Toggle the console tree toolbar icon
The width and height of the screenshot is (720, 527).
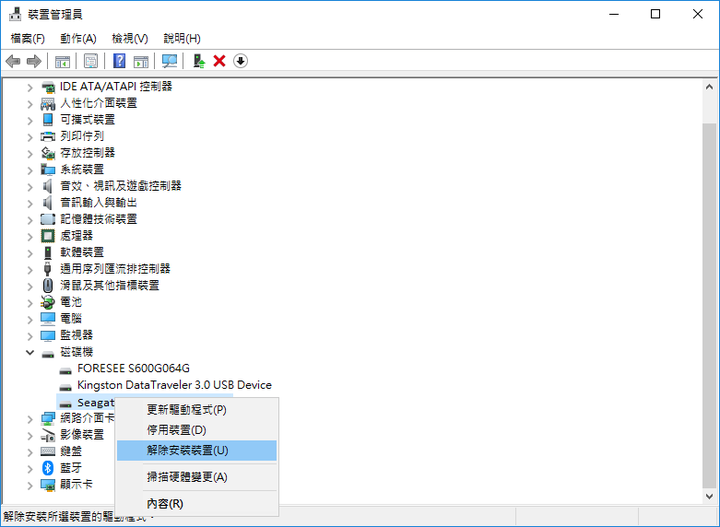tap(62, 61)
